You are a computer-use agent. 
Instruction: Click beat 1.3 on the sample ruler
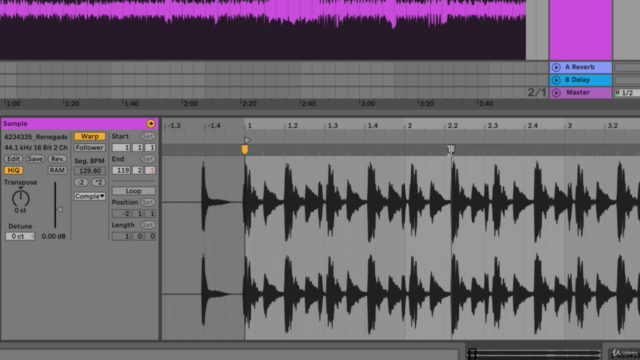point(333,126)
